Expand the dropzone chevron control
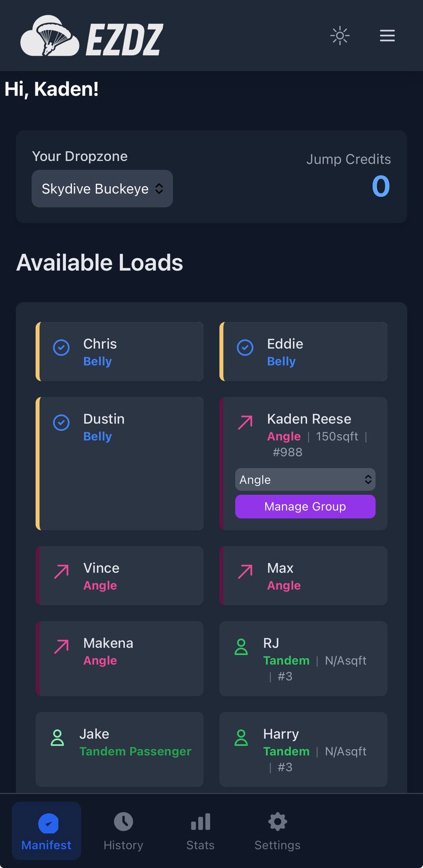 (x=159, y=189)
